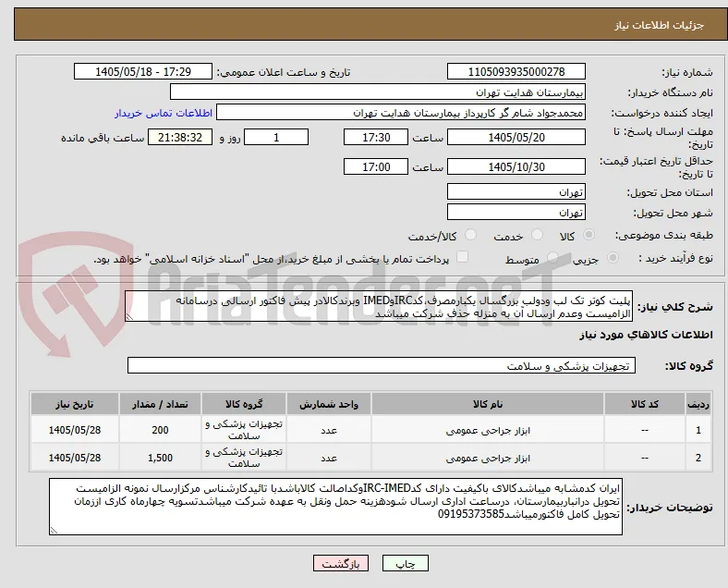Screen dimensions: 728x588
Task: Click the تاریخ نیاز column header
Action: [74, 404]
